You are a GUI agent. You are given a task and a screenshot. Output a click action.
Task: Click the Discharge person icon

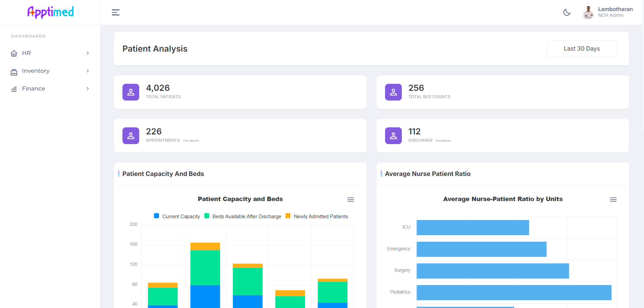click(x=393, y=136)
